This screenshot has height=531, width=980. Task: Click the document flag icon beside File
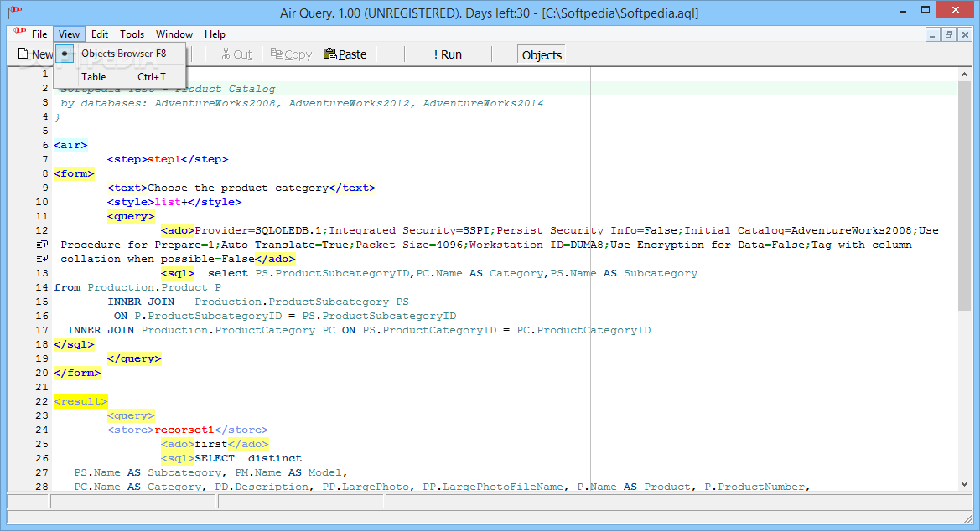pos(19,34)
